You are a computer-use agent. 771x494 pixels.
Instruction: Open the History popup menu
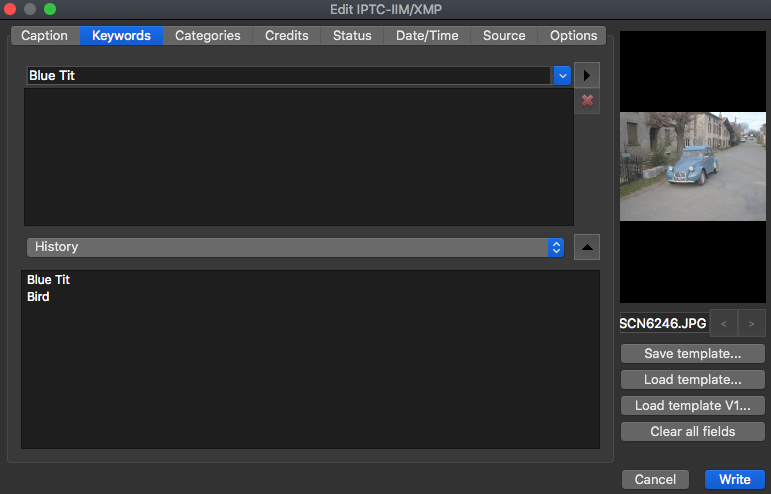[x=295, y=247]
